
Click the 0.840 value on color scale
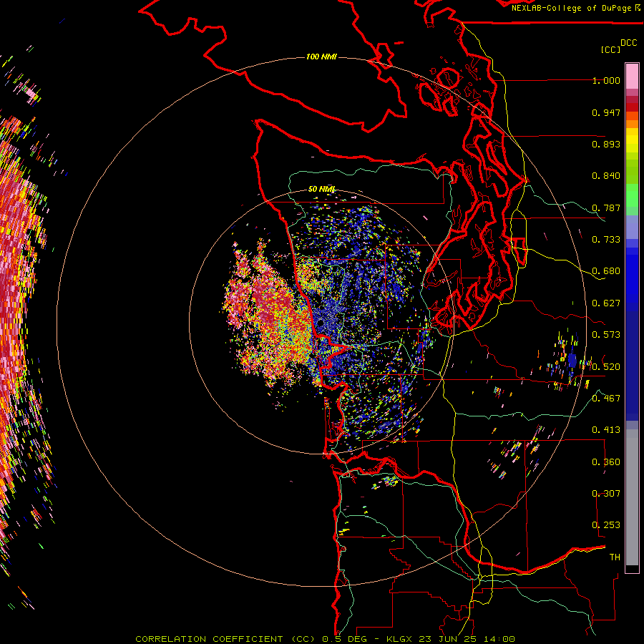click(606, 176)
